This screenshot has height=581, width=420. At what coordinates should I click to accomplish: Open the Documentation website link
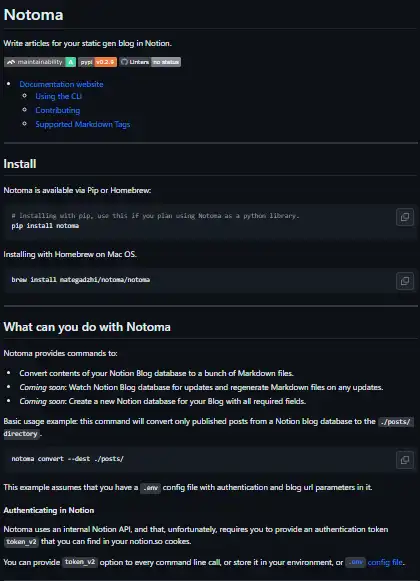(61, 84)
